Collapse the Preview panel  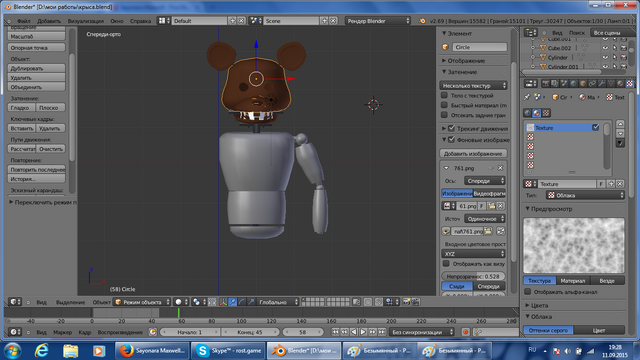(x=549, y=209)
